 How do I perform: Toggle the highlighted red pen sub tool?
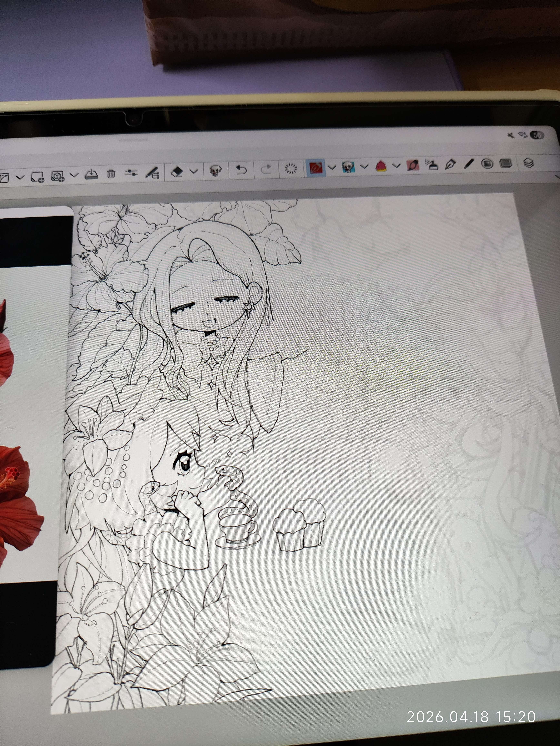316,168
